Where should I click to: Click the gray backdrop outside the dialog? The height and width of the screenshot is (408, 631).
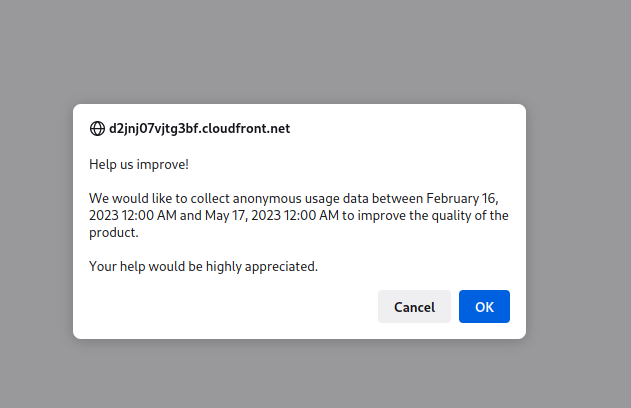click(316, 48)
